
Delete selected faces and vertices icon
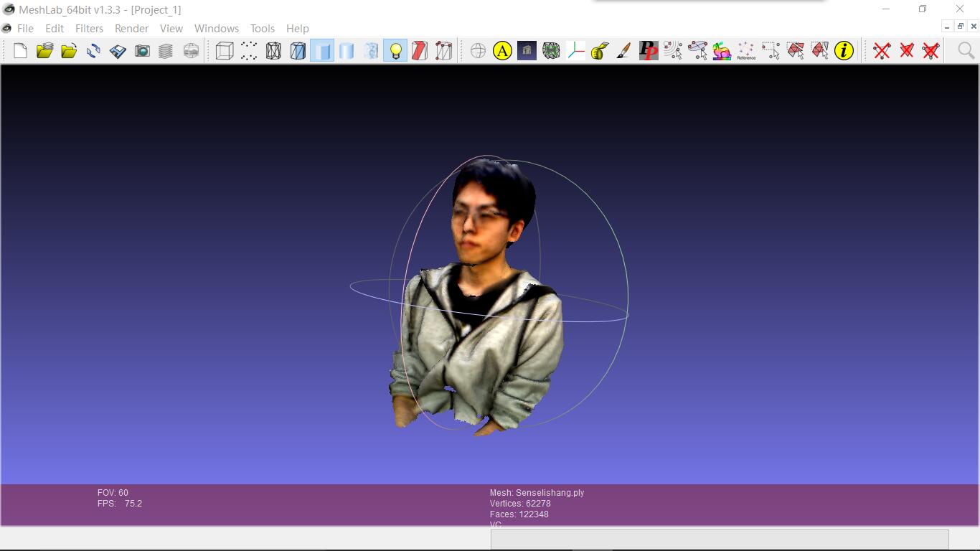pos(931,50)
